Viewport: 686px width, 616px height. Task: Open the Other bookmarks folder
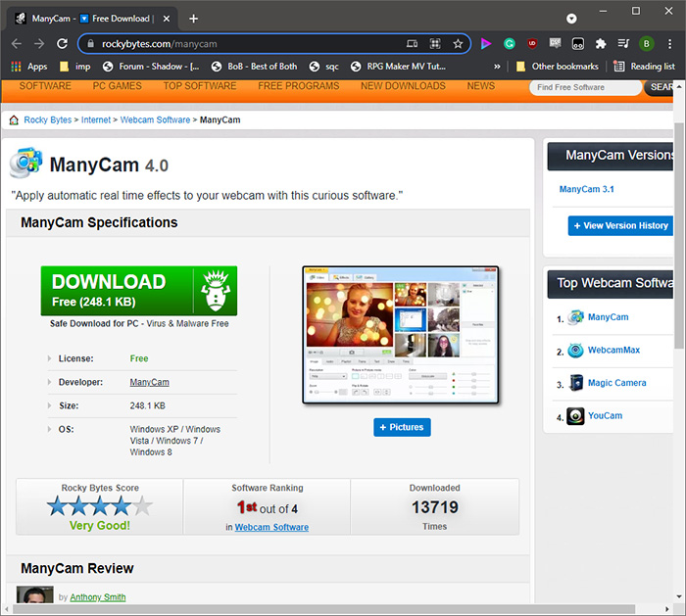[557, 67]
